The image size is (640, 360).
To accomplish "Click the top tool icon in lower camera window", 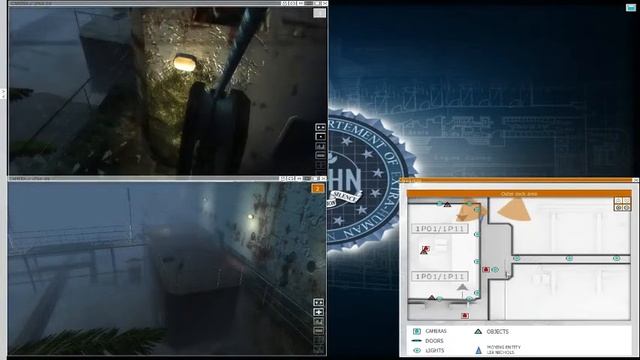I will [x=318, y=302].
